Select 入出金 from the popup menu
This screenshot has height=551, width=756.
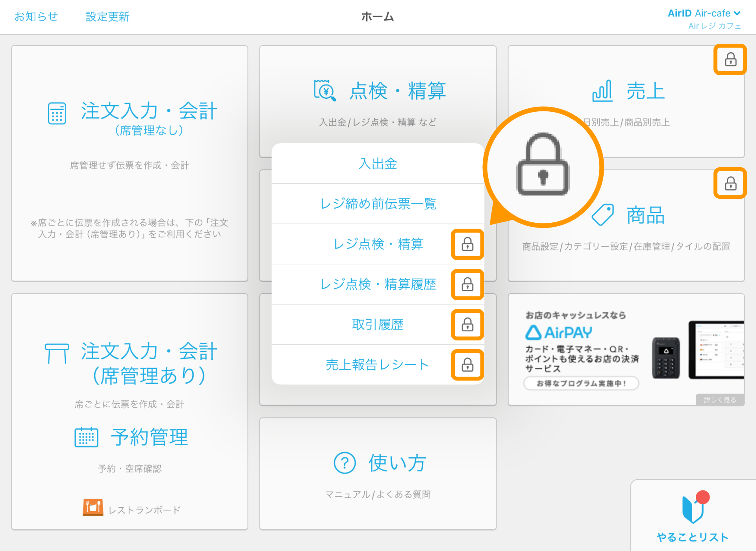coord(378,164)
